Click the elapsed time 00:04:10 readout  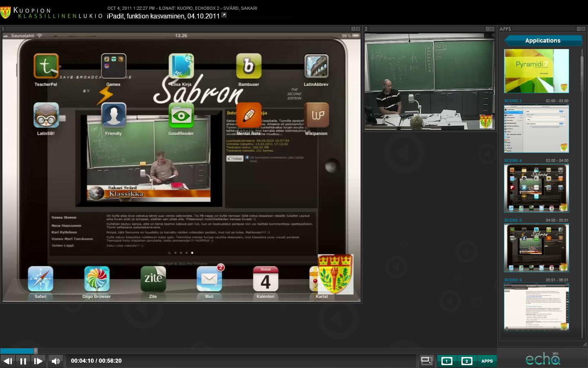[82, 361]
